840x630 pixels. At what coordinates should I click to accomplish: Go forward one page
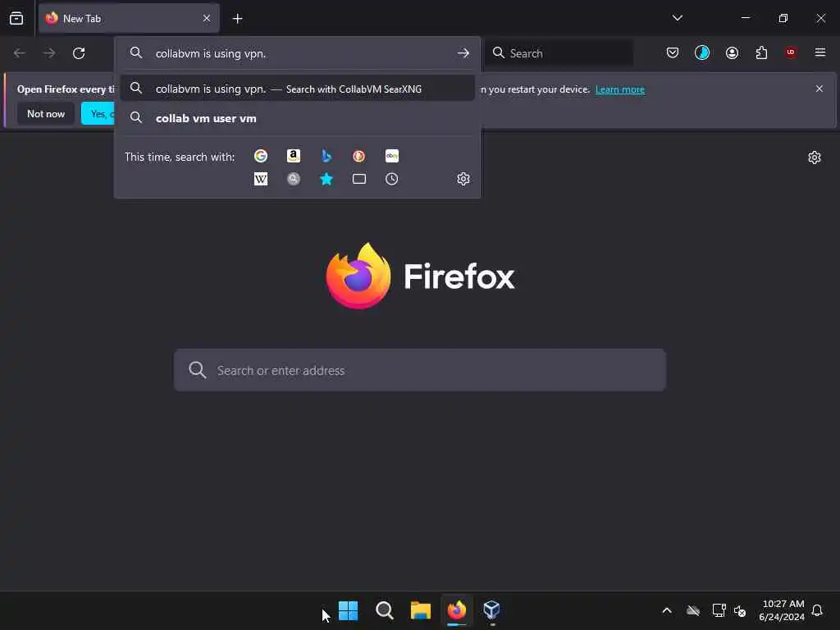point(48,53)
